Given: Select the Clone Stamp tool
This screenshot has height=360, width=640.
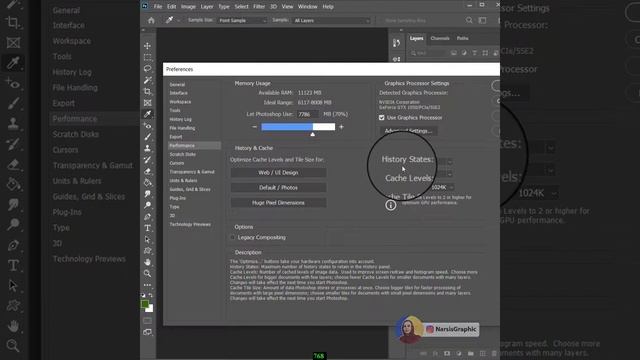Looking at the screenshot, I should (x=147, y=149).
